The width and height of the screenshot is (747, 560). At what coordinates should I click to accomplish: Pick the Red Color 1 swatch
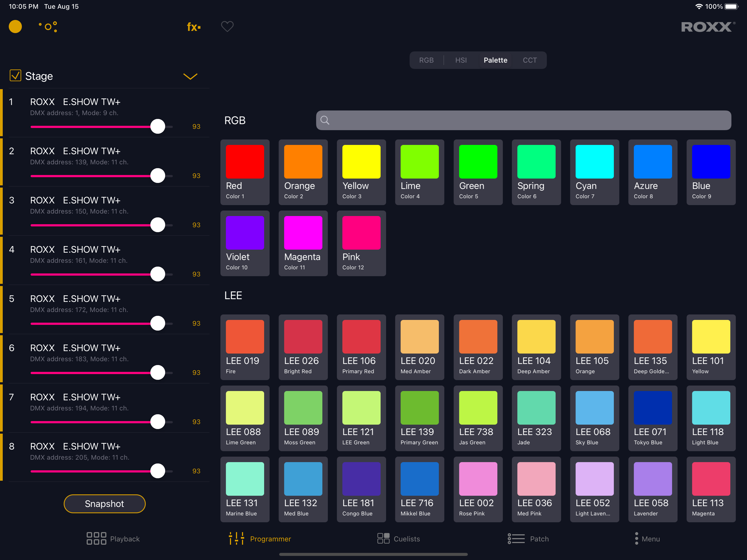coord(245,172)
